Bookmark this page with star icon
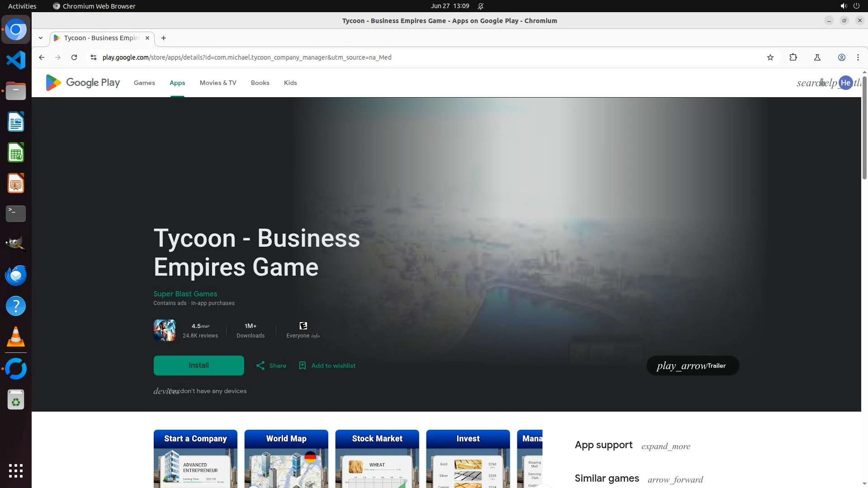This screenshot has width=868, height=488. 770,57
